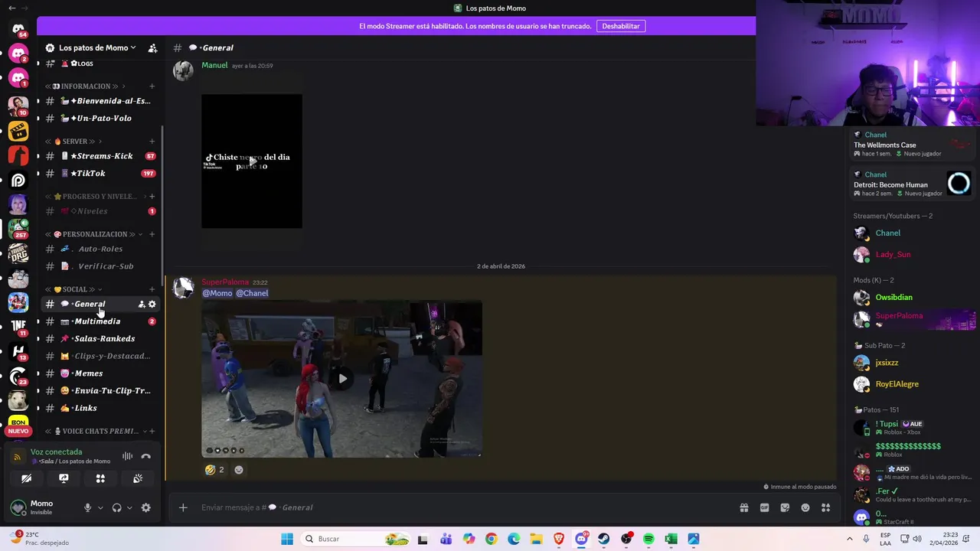Viewport: 980px width, 551px height.
Task: Open the Bienvenida-al-Es channel
Action: (100, 101)
